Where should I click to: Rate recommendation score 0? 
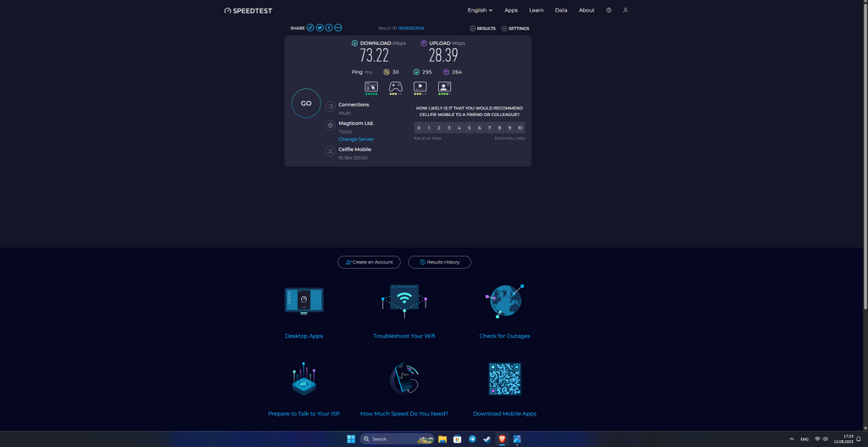(x=419, y=128)
